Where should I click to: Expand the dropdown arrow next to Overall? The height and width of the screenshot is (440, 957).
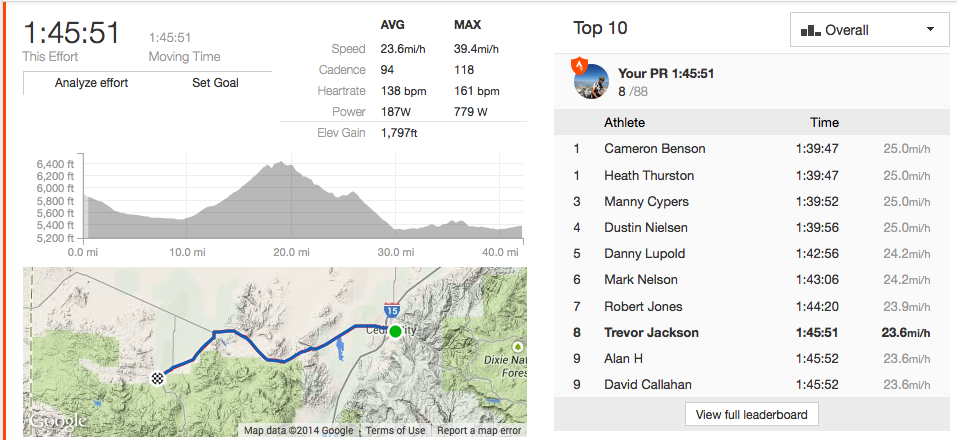930,30
